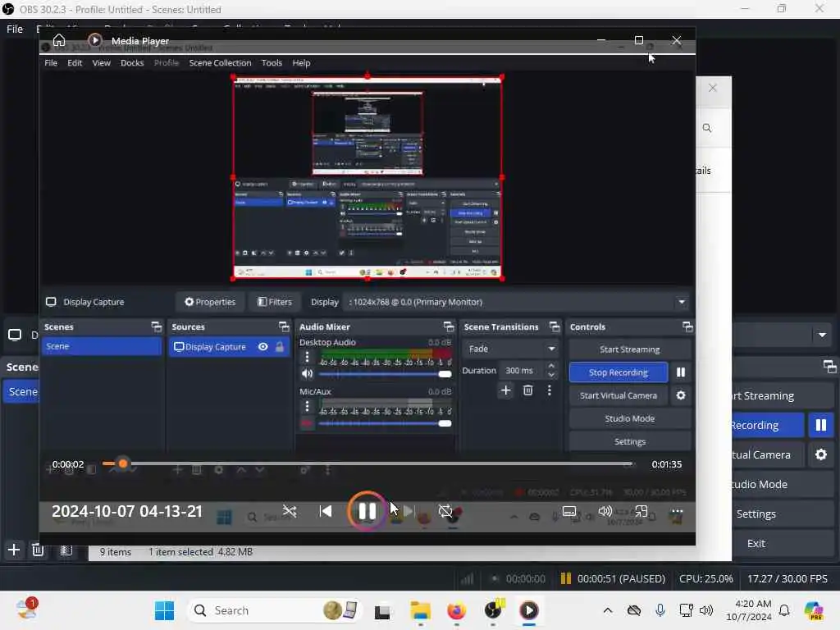Screen dimensions: 840x630
Task: Open virtual camera gear settings in the video
Action: tap(680, 395)
